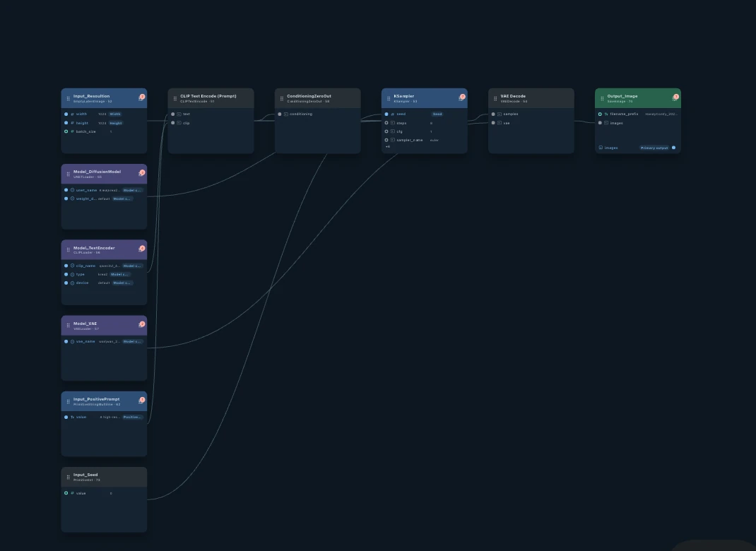This screenshot has height=551, width=756.
Task: Edit the filename_prefix value field
Action: pyautogui.click(x=661, y=114)
